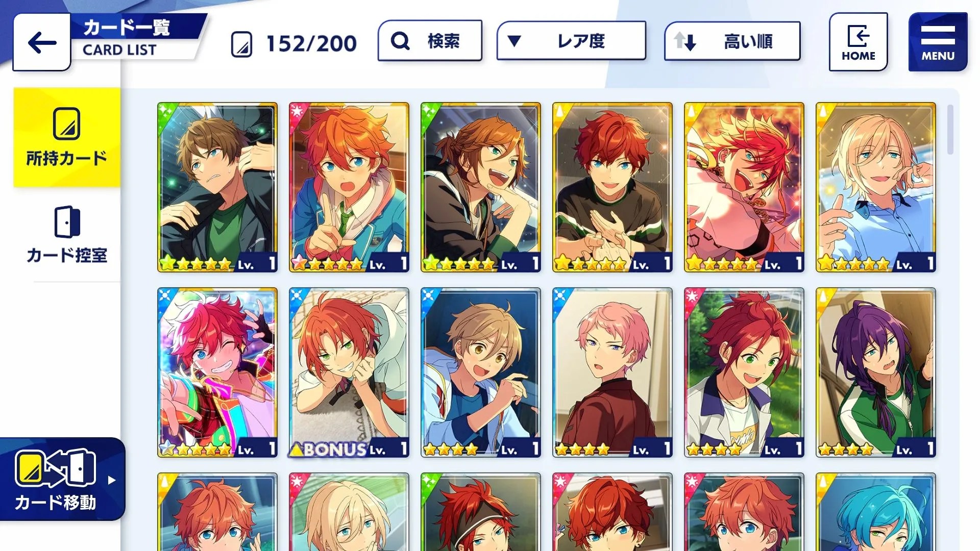Viewport: 980px width, 551px height.
Task: Select the カード控室 tab
Action: click(x=67, y=235)
